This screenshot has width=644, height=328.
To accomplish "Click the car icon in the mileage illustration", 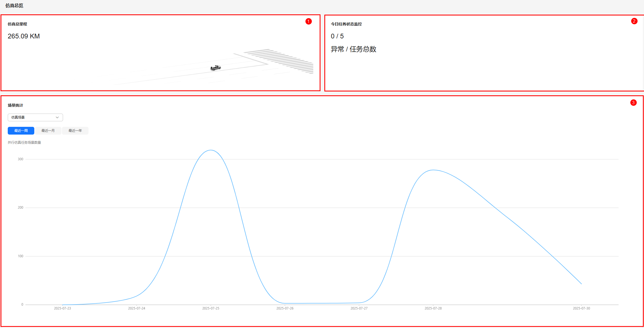I will (x=215, y=68).
